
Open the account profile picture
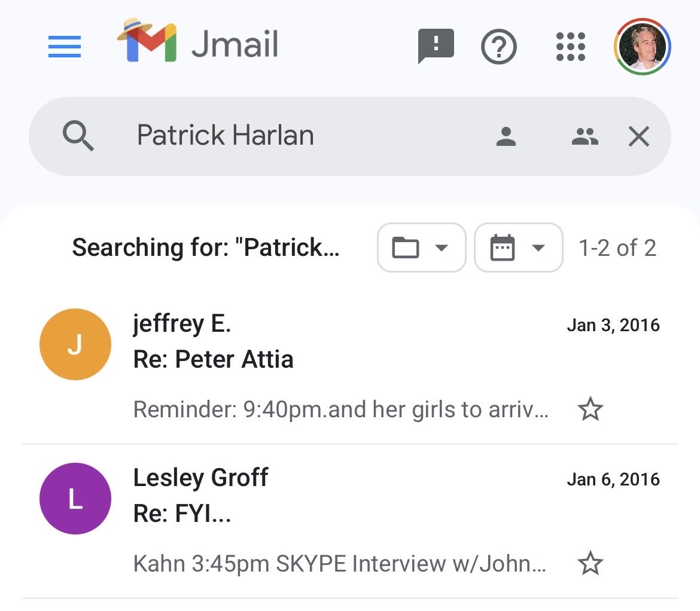(x=643, y=46)
